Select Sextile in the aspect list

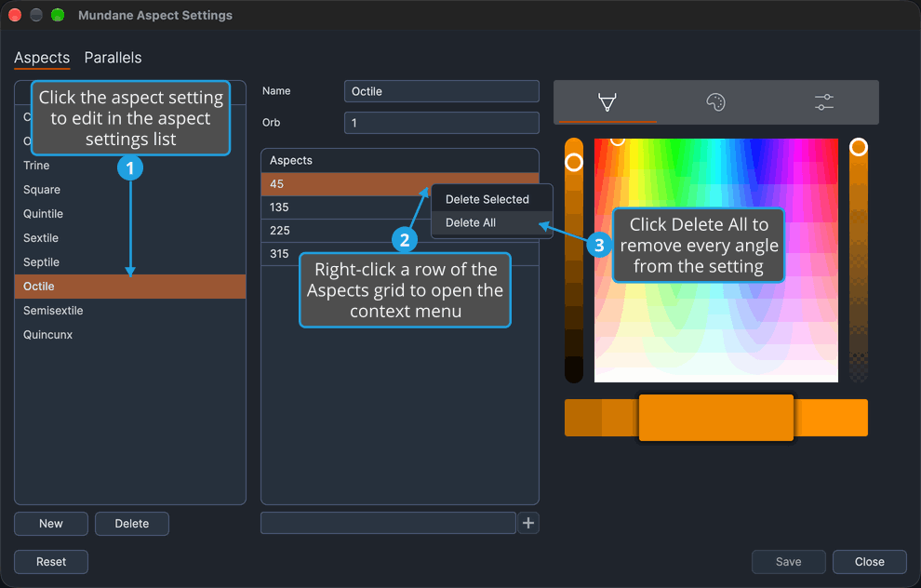pos(130,238)
